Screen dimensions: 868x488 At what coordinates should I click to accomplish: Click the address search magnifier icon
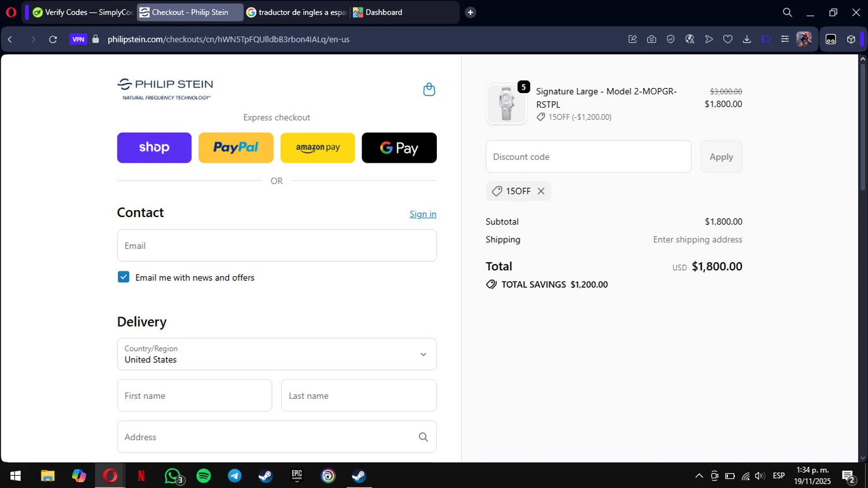pyautogui.click(x=424, y=437)
